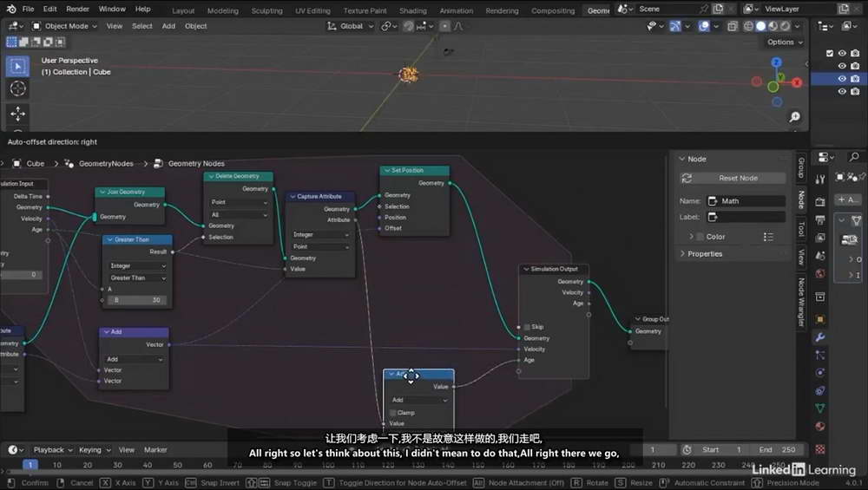
Task: Open Delete Geometry Point domain dropdown
Action: tap(239, 202)
